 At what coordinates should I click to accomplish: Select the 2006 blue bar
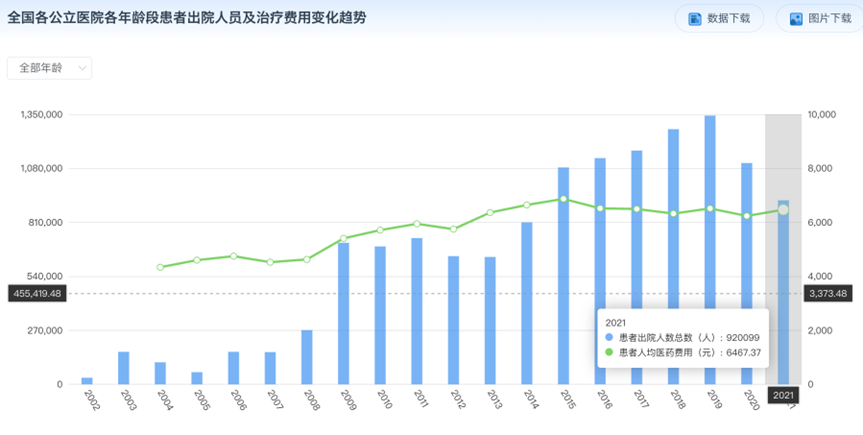(233, 368)
